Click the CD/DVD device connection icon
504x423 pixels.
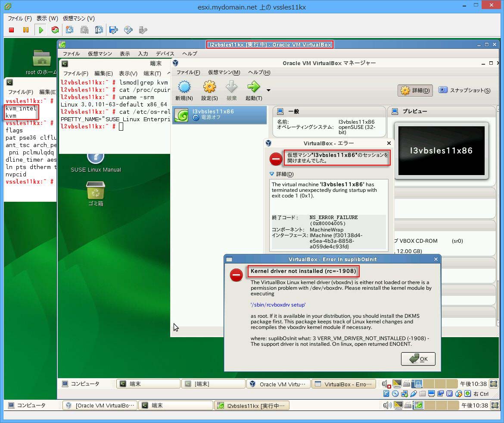pyautogui.click(x=128, y=30)
